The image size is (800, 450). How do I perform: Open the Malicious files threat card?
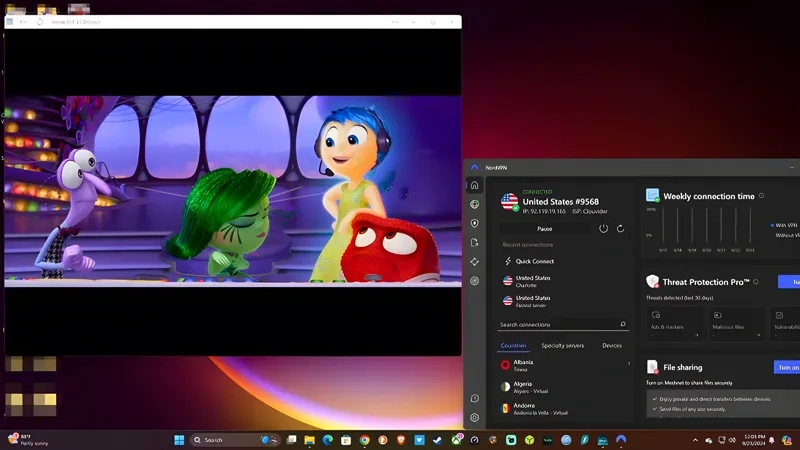click(x=736, y=323)
